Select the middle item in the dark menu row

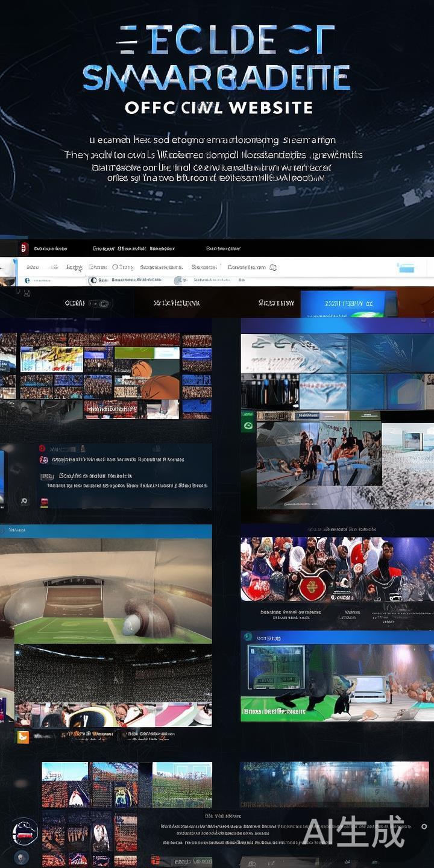(x=177, y=303)
